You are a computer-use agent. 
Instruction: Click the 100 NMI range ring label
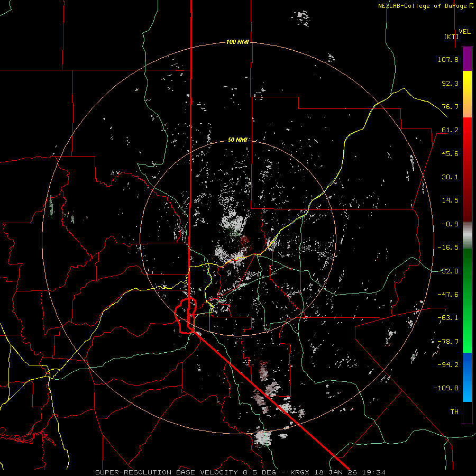(237, 42)
